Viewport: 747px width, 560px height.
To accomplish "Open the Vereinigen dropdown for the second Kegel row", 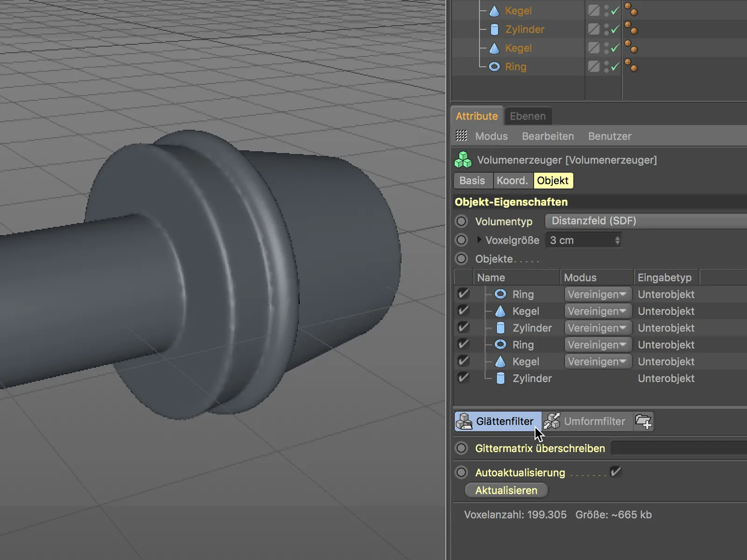I will (598, 362).
